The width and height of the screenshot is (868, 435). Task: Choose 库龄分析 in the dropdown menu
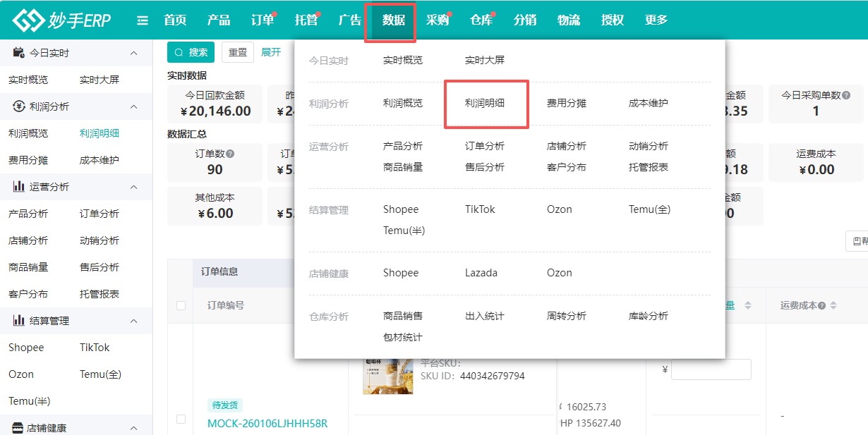click(x=649, y=317)
